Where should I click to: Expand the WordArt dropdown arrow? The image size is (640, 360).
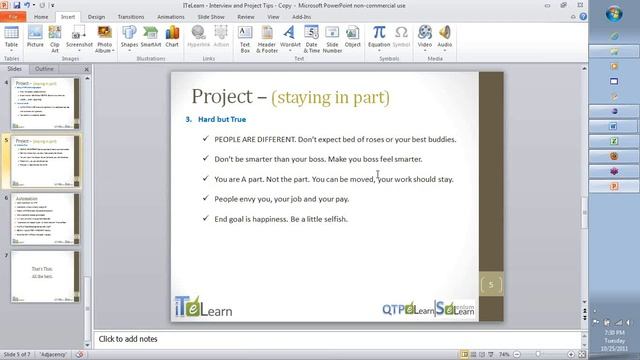[x=290, y=51]
